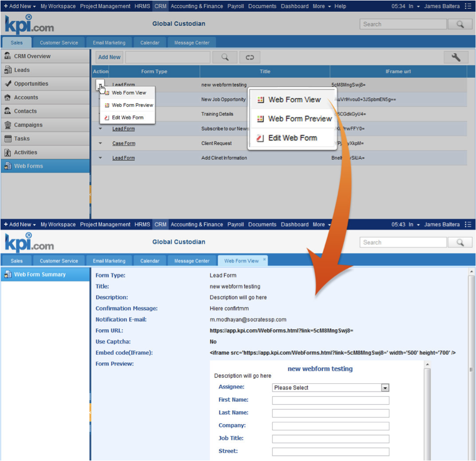
Task: Click the Accounts sidebar icon
Action: click(8, 97)
